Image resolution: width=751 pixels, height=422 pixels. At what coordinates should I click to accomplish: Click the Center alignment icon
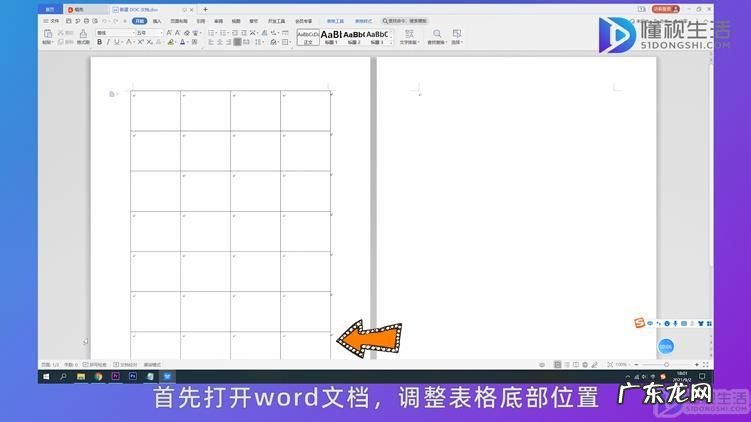click(x=219, y=42)
